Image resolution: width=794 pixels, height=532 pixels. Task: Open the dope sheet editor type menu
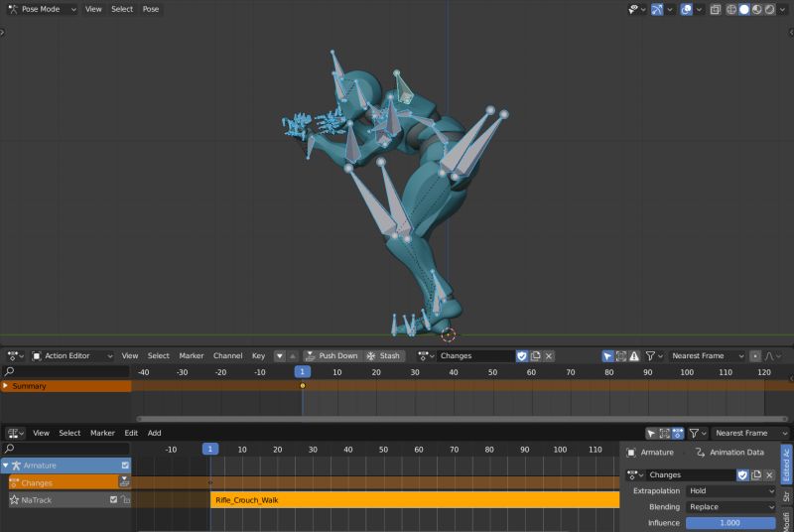[16, 356]
